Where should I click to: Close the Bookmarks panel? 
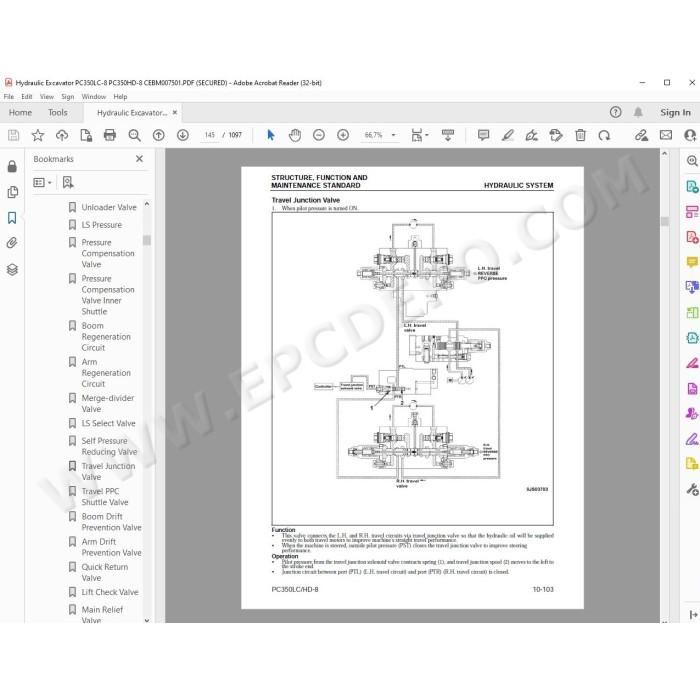[x=139, y=159]
